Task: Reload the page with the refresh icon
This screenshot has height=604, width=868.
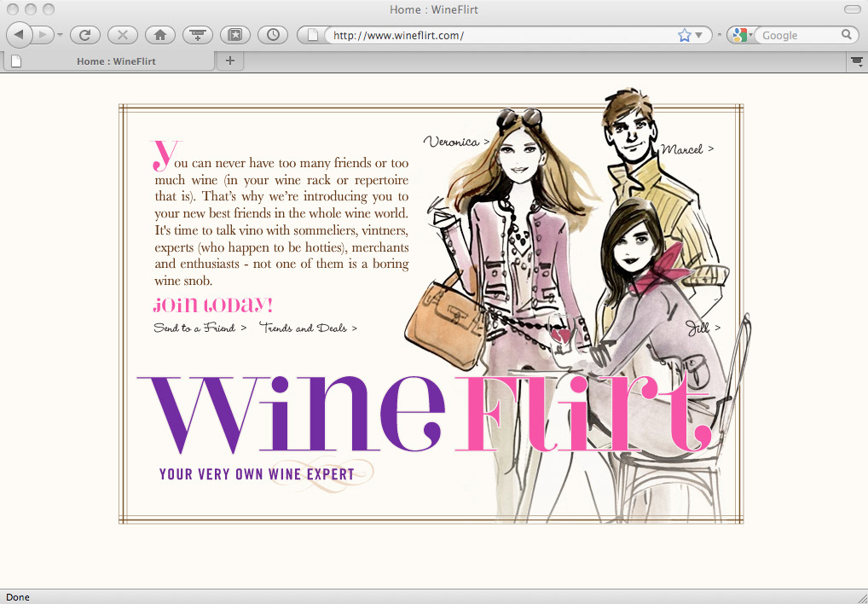Action: coord(84,35)
